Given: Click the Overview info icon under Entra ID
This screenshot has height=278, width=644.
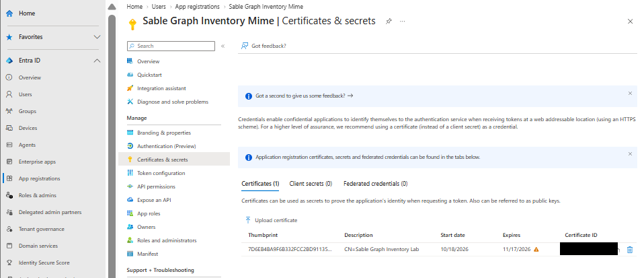Looking at the screenshot, I should 9,77.
